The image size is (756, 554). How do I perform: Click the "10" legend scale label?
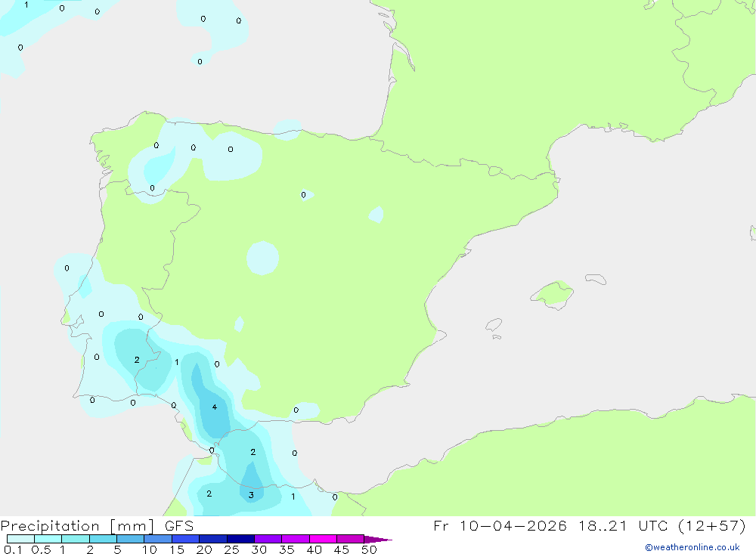click(x=150, y=549)
